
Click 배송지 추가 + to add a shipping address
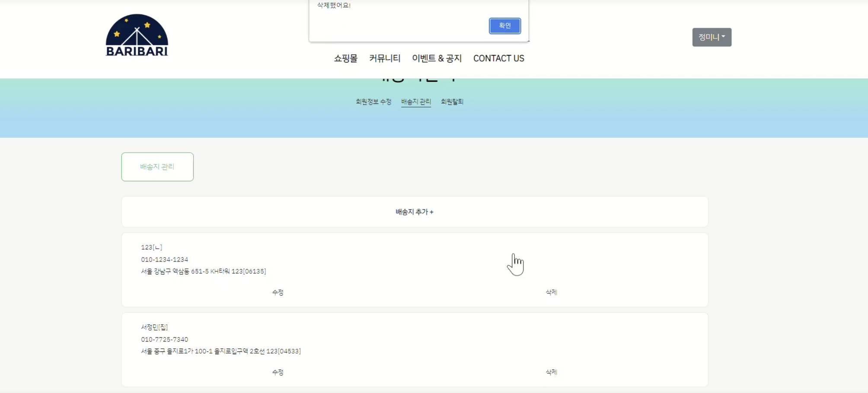click(414, 212)
